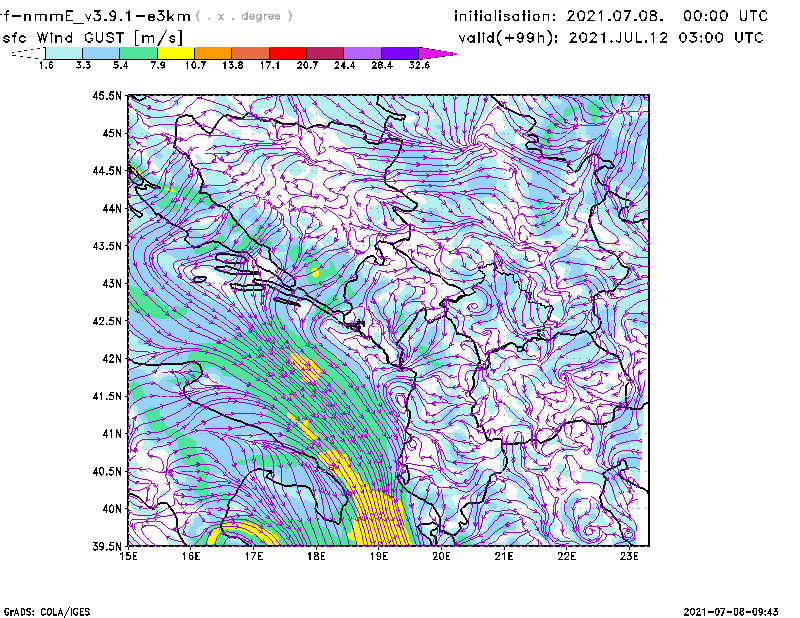Pick the red legend swatch (17.1–20.7)

288,53
